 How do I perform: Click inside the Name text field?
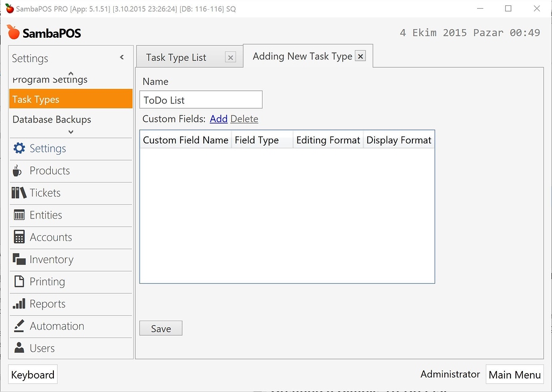201,100
